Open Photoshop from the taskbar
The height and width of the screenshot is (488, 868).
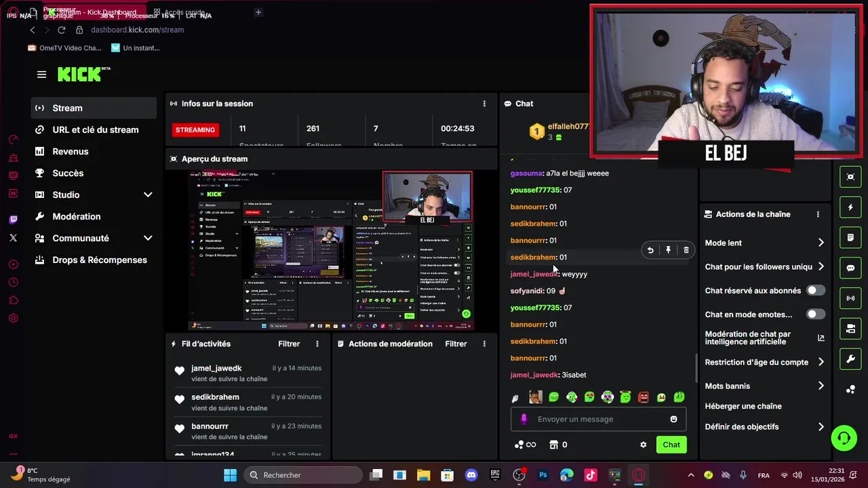(x=543, y=475)
